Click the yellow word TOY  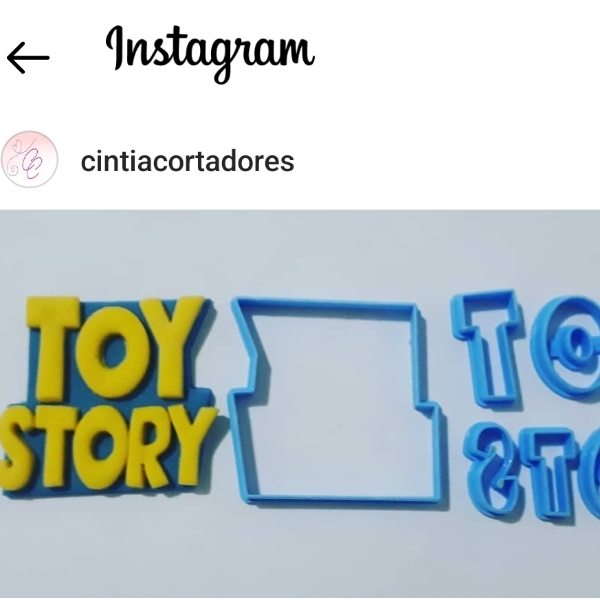point(115,348)
